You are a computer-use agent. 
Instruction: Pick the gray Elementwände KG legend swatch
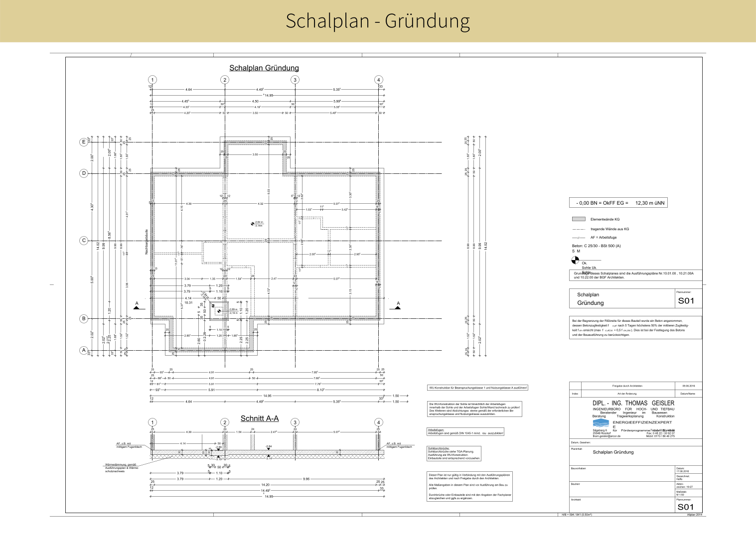(x=578, y=219)
